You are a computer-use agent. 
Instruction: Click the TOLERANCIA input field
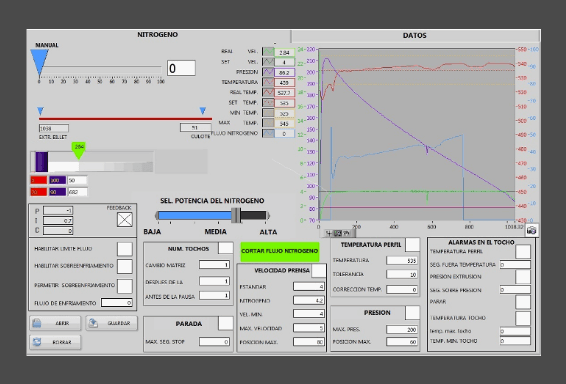click(x=402, y=274)
